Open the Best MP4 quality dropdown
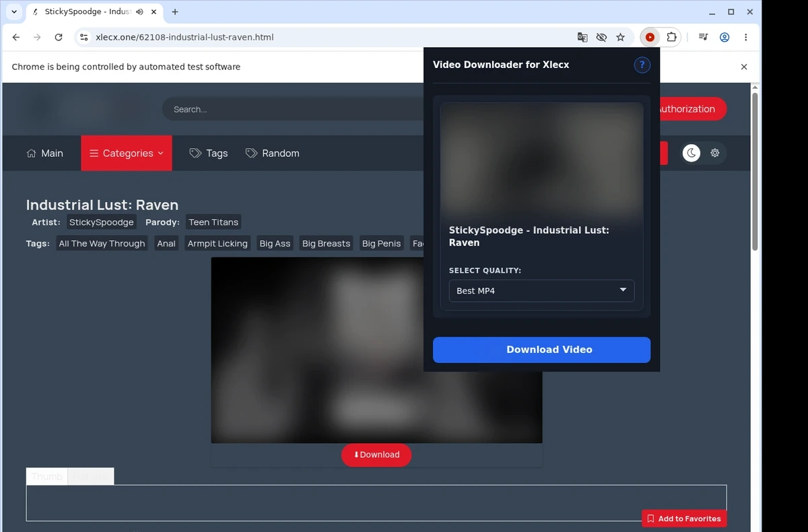Image resolution: width=808 pixels, height=532 pixels. coord(541,291)
